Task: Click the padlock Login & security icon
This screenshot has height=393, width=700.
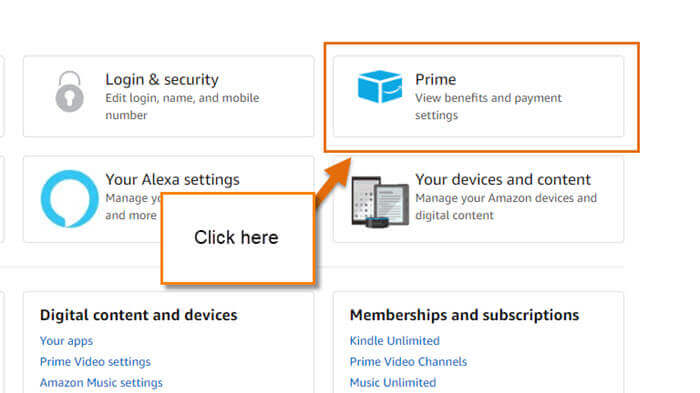Action: 69,92
